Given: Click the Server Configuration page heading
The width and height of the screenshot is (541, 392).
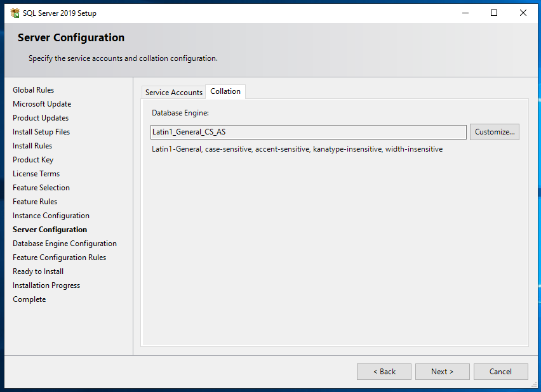Looking at the screenshot, I should point(71,37).
